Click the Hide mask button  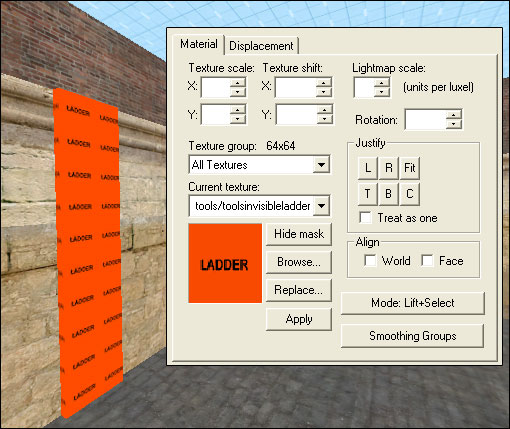(299, 234)
